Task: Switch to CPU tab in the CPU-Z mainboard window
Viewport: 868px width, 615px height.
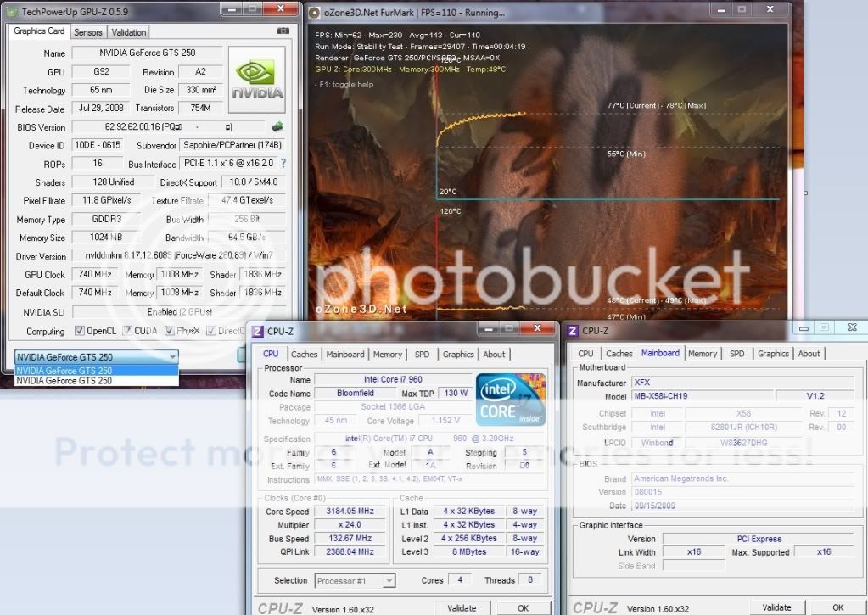Action: click(585, 354)
